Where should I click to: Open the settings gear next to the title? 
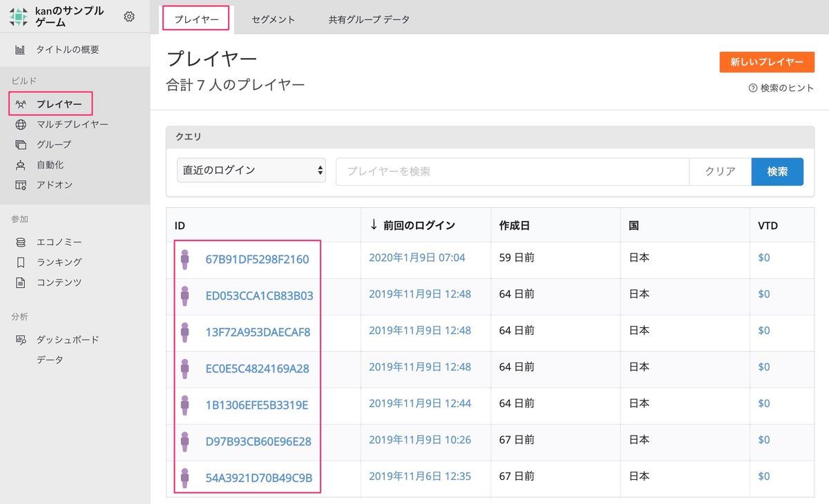tap(129, 17)
